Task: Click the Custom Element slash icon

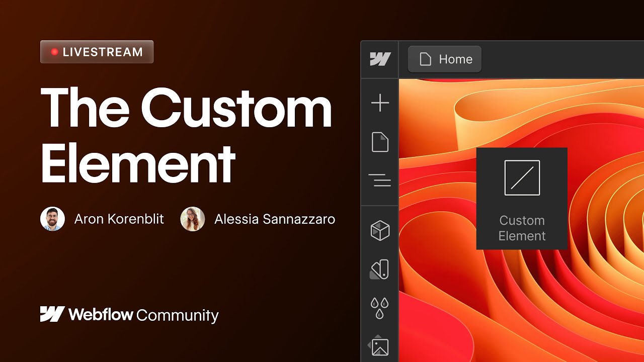Action: pyautogui.click(x=522, y=178)
